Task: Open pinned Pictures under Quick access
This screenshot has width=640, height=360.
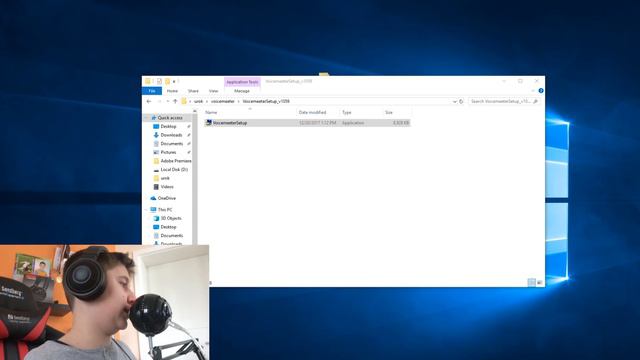Action: coord(168,152)
